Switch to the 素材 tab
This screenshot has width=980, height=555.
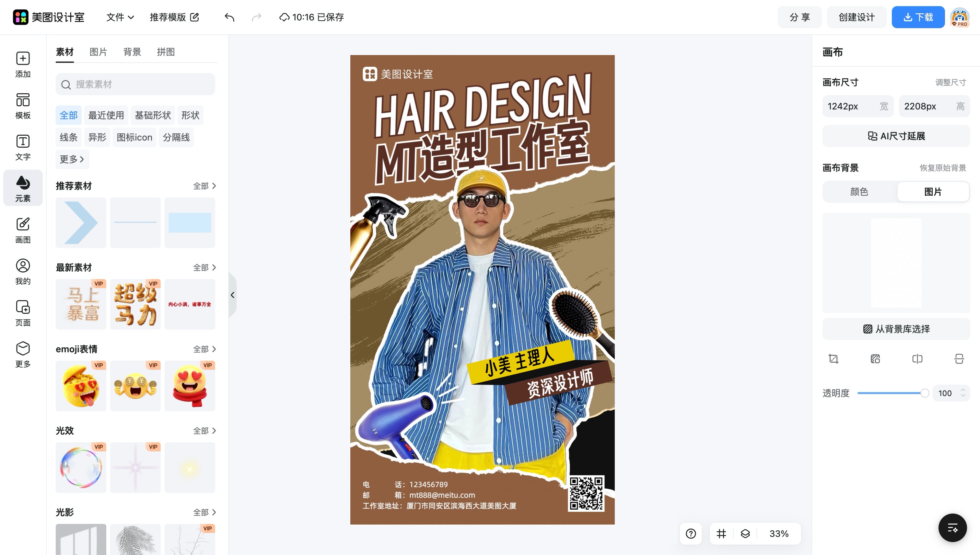pyautogui.click(x=65, y=52)
